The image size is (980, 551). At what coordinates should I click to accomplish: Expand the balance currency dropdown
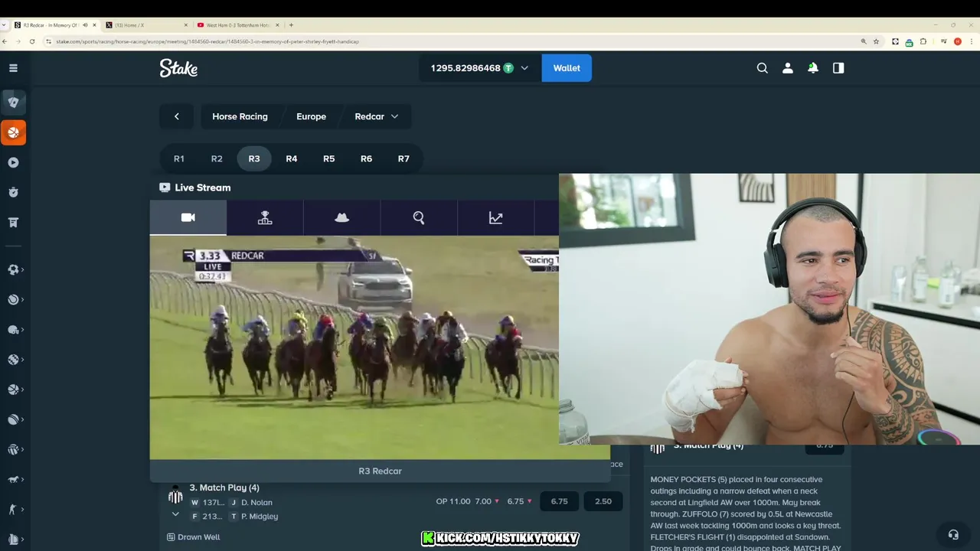[524, 68]
